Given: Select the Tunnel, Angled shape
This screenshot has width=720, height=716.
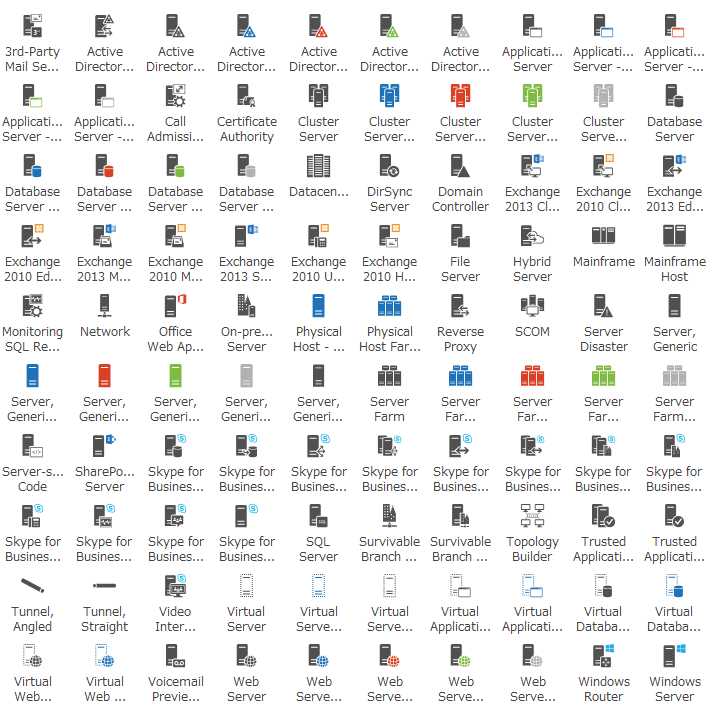Looking at the screenshot, I should (33, 587).
